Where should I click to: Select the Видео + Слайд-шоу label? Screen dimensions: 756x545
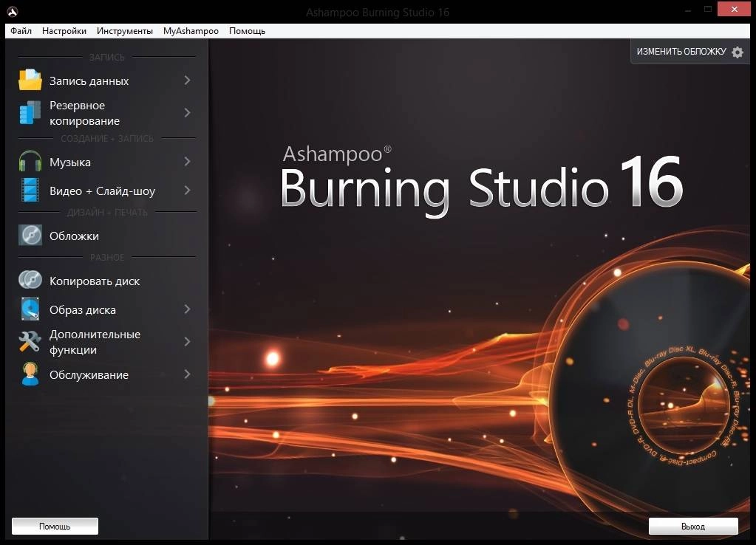coord(102,191)
